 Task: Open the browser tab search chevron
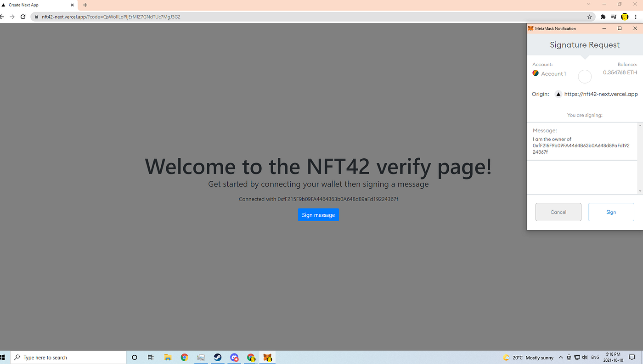pos(589,5)
